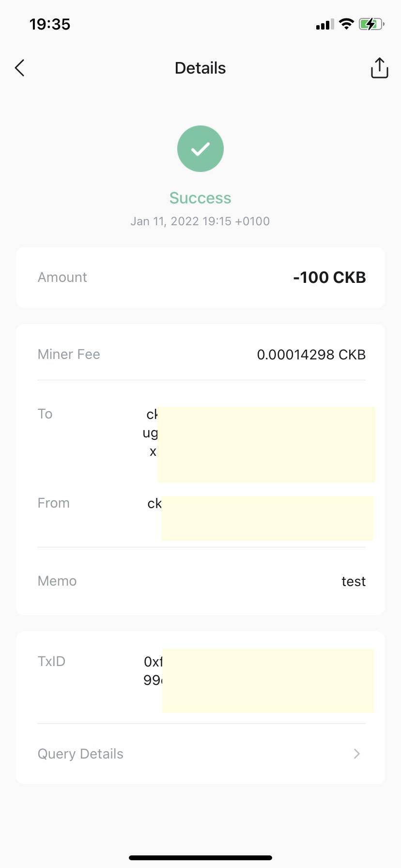Tap the memo value test
Viewport: 401px width, 868px height.
[353, 581]
